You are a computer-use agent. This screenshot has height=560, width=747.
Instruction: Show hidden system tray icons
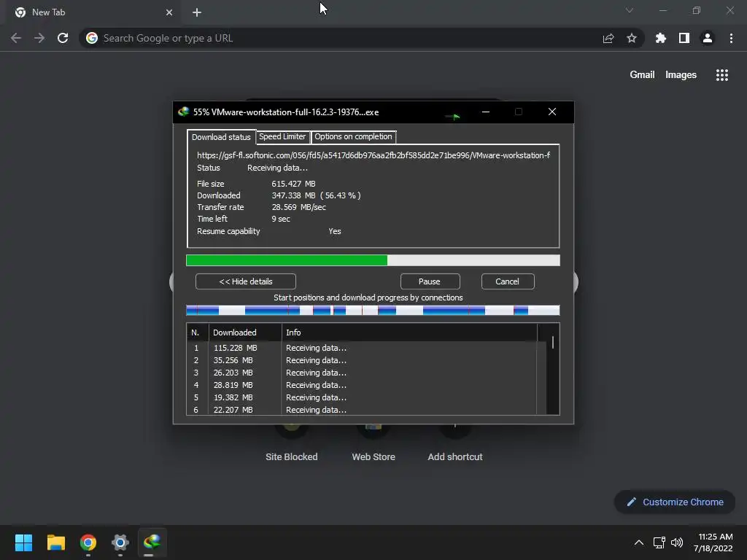639,542
